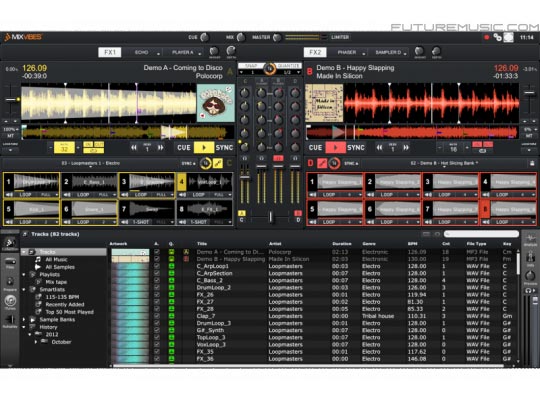
Task: Click deck A SYNC button
Action: (224, 148)
